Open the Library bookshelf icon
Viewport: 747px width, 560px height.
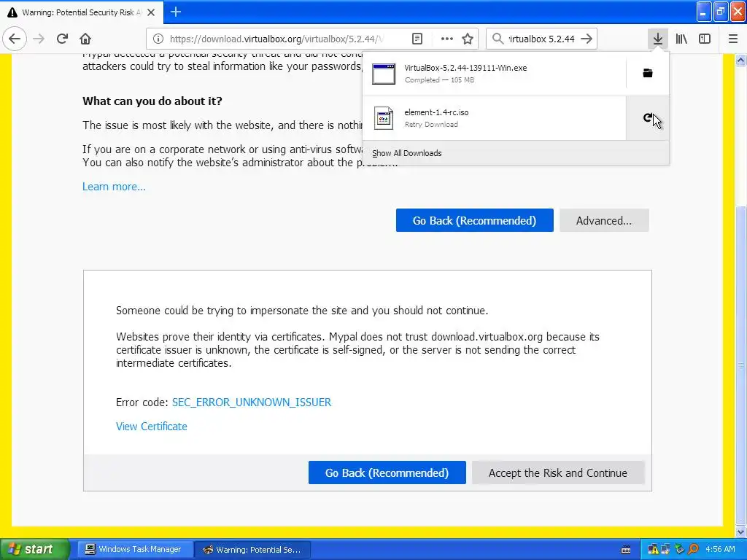pyautogui.click(x=681, y=39)
